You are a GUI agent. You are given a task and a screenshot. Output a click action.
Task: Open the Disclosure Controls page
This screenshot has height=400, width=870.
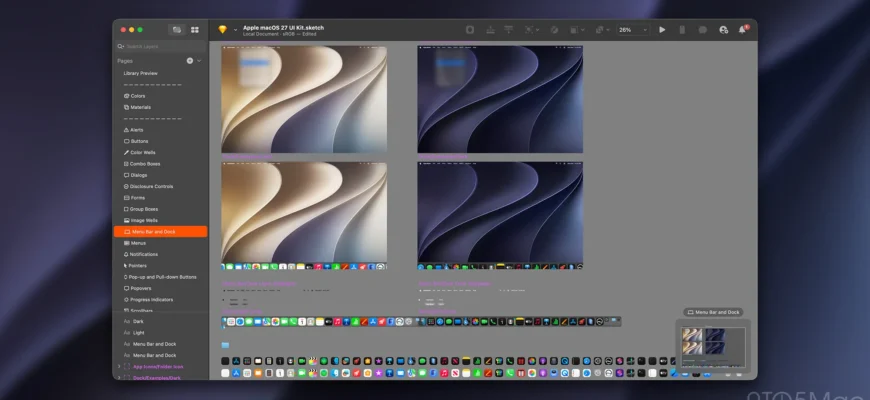pos(160,186)
